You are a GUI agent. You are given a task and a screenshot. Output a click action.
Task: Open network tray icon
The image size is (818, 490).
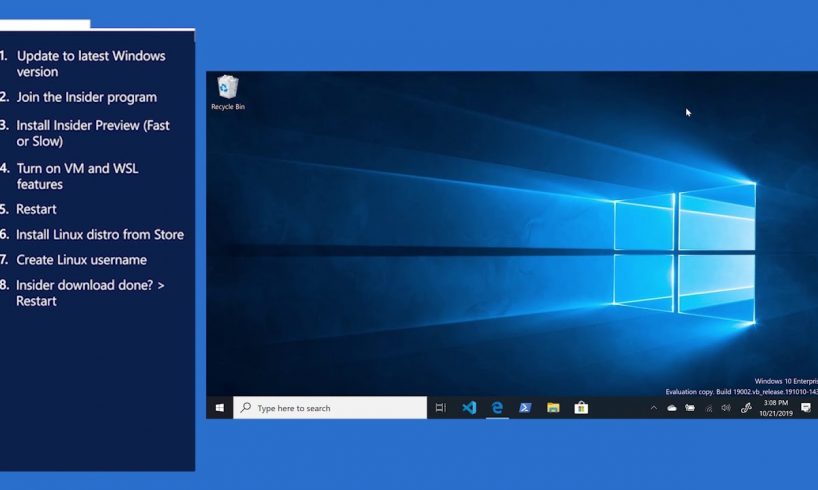(708, 409)
